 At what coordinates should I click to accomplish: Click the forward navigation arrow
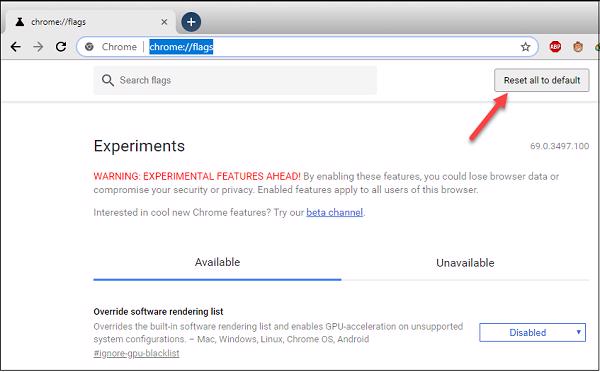click(38, 47)
